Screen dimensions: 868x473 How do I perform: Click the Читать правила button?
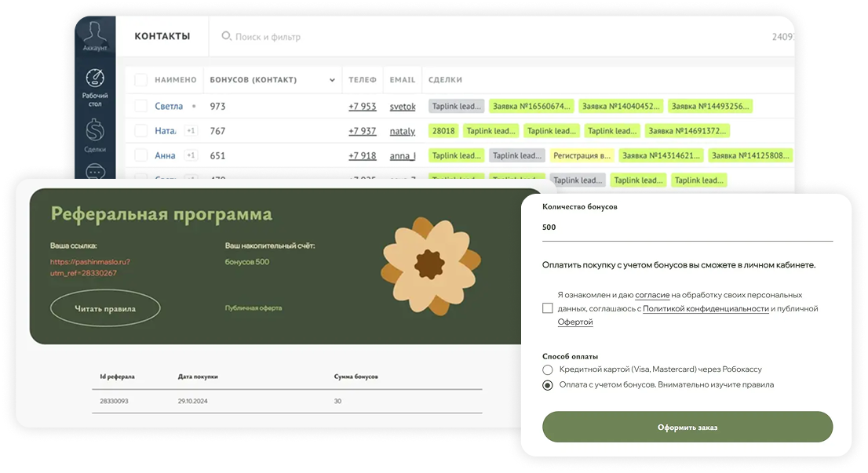[104, 307]
